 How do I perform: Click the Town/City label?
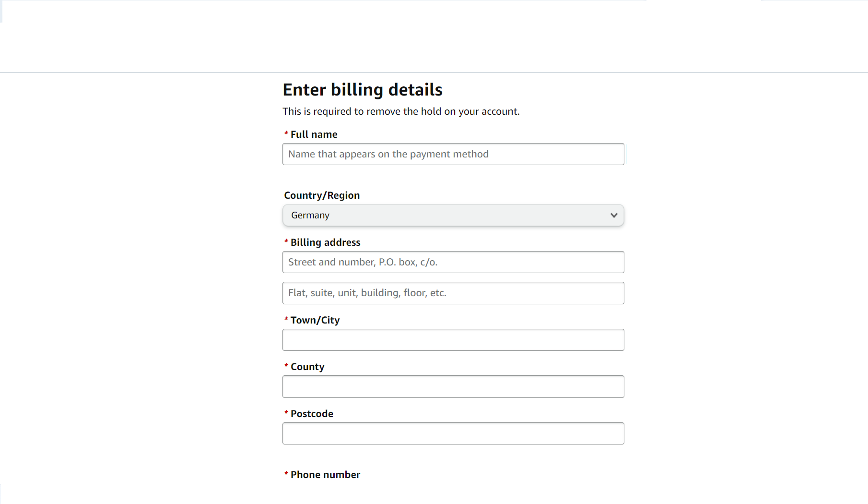click(x=315, y=320)
